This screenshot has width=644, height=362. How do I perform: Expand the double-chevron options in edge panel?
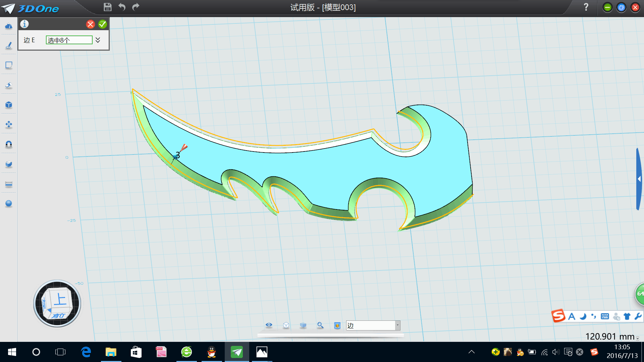(98, 40)
